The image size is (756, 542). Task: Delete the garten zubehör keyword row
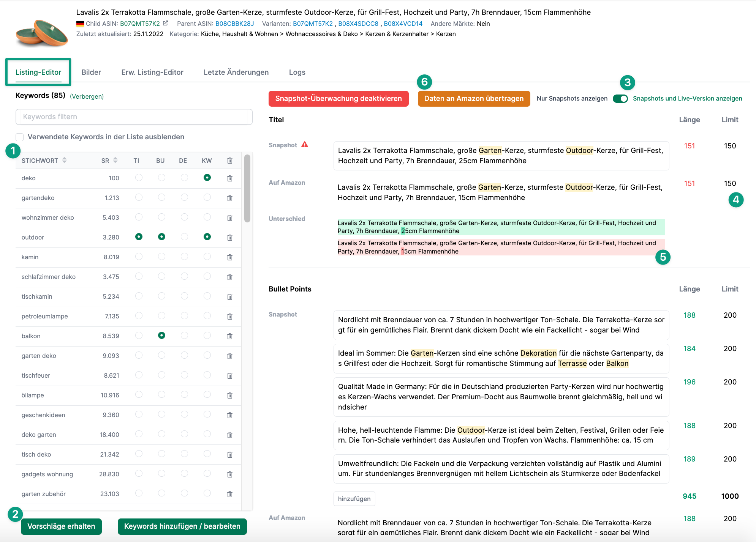pos(230,494)
